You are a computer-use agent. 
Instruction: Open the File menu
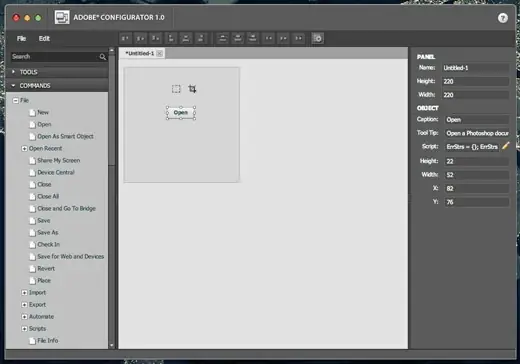[21, 39]
